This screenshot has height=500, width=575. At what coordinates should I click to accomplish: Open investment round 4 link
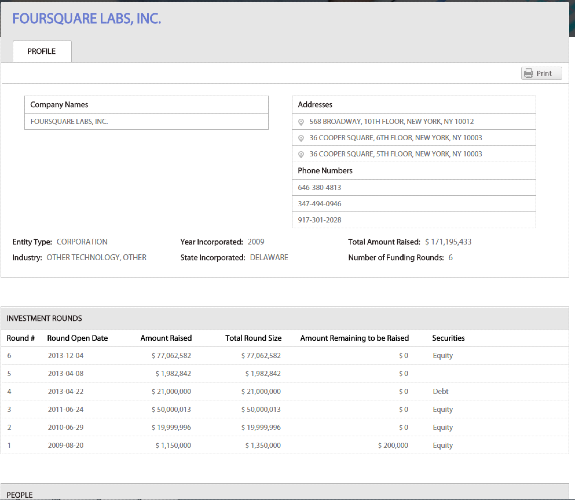pos(9,391)
